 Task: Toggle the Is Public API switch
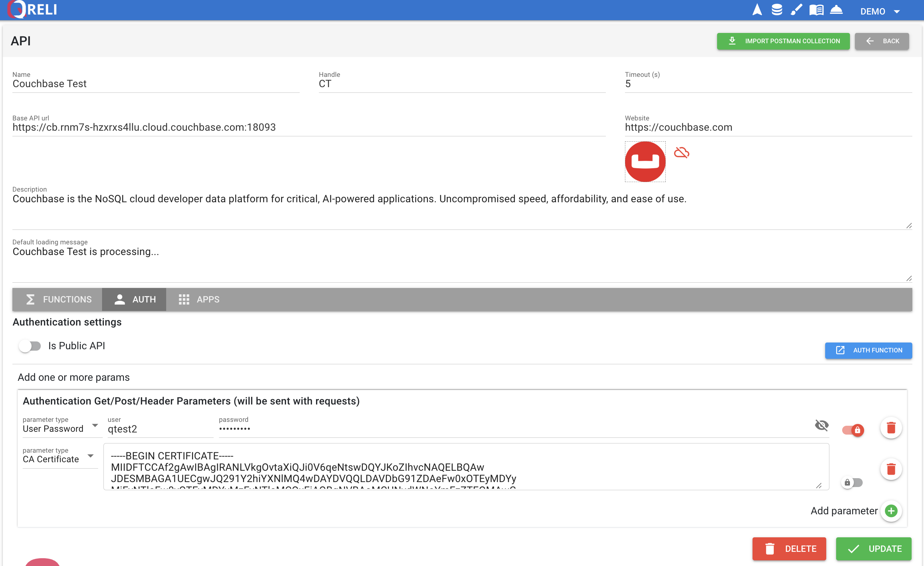[30, 346]
